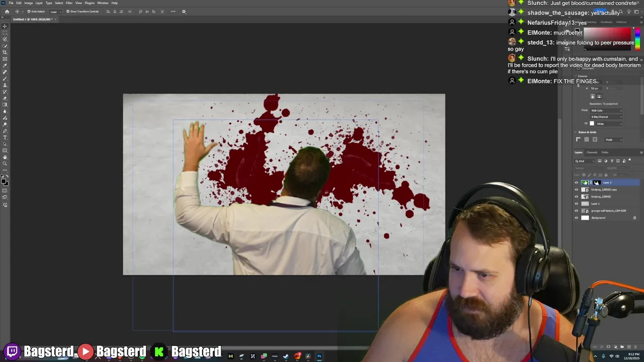Click the Home icon in options bar

pyautogui.click(x=7, y=12)
